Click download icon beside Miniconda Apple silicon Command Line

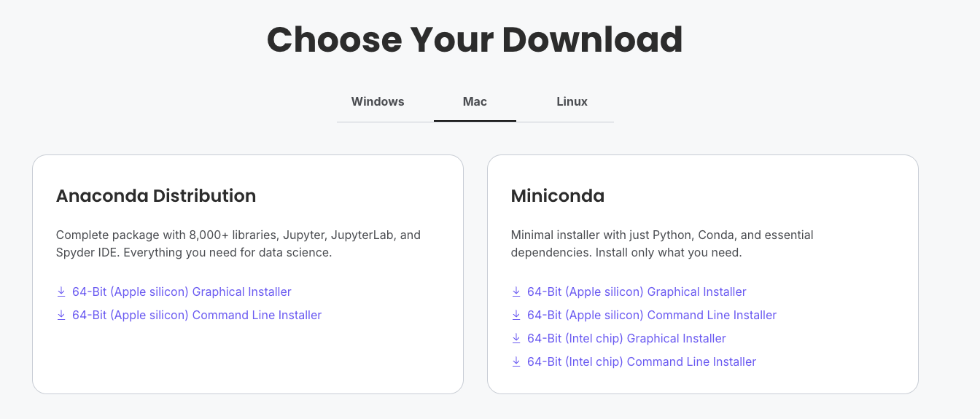[516, 316]
